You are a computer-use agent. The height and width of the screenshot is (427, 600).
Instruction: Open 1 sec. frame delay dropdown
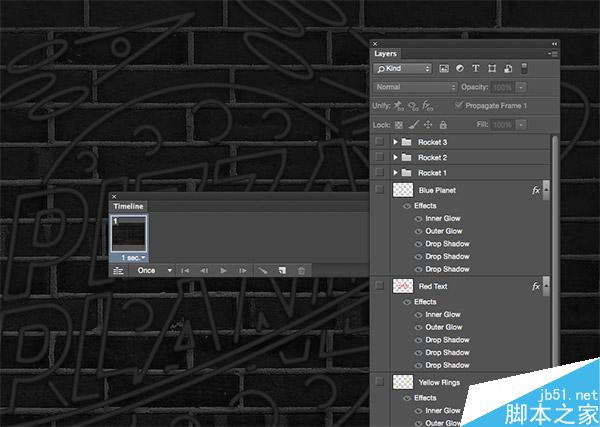click(133, 258)
